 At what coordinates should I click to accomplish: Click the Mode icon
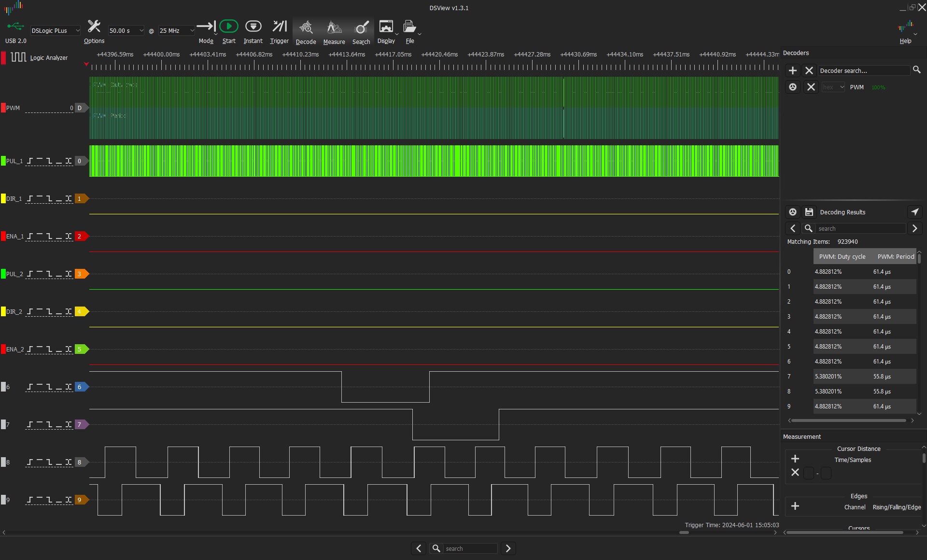click(206, 27)
